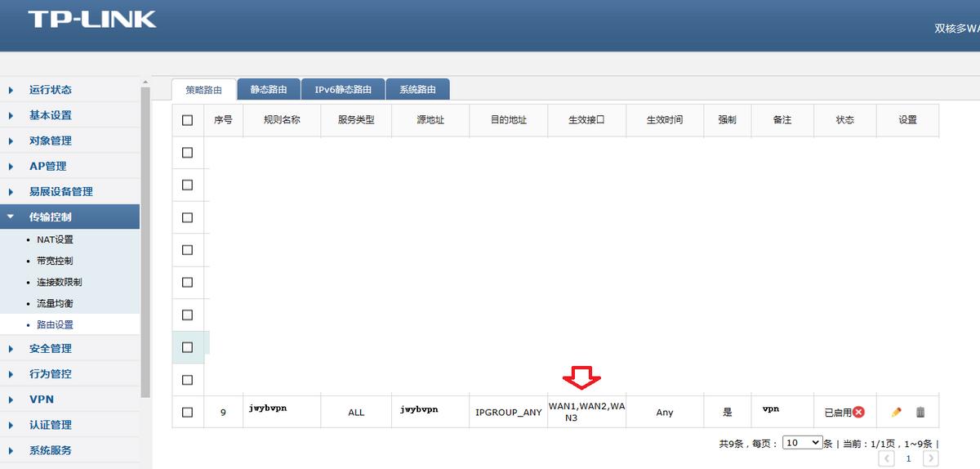Click the red X beside 已启用 status
The image size is (980, 469).
click(858, 412)
